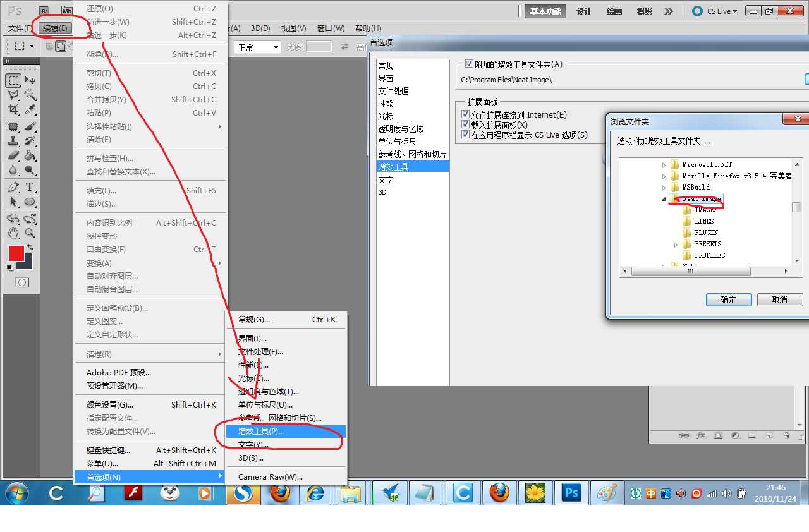Screen dimensions: 809x532
Task: Choose the Blur tool
Action: (13, 170)
